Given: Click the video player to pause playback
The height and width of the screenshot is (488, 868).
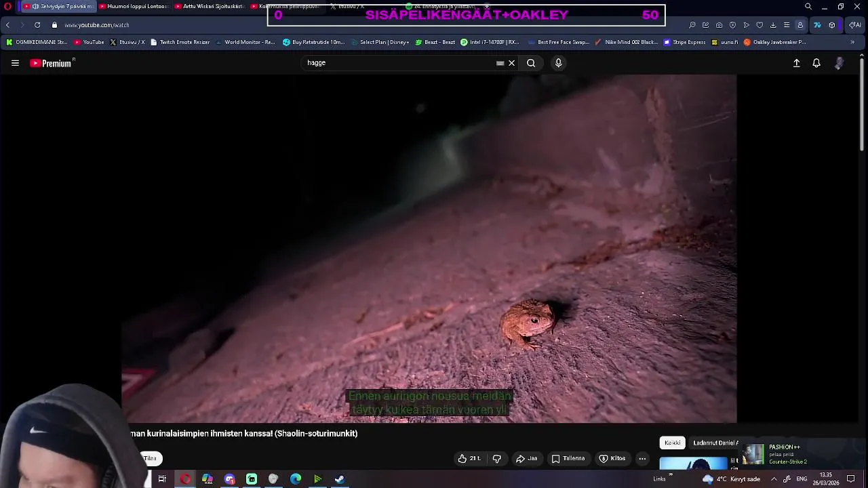Looking at the screenshot, I should pyautogui.click(x=429, y=249).
